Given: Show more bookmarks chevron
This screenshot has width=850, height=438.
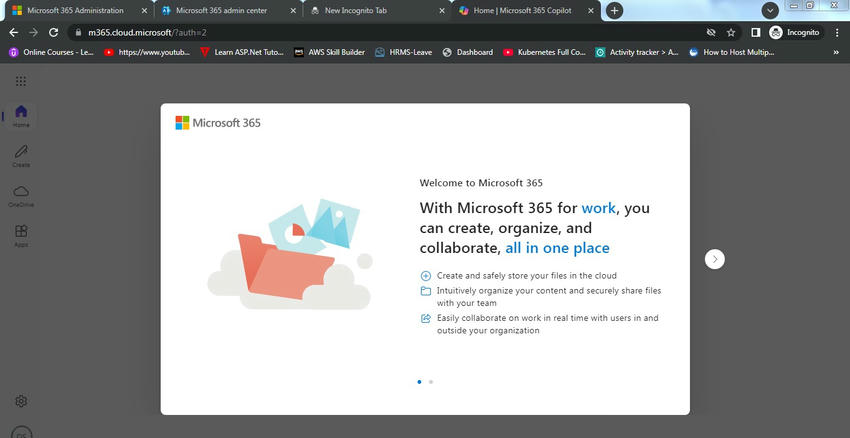Looking at the screenshot, I should click(836, 53).
